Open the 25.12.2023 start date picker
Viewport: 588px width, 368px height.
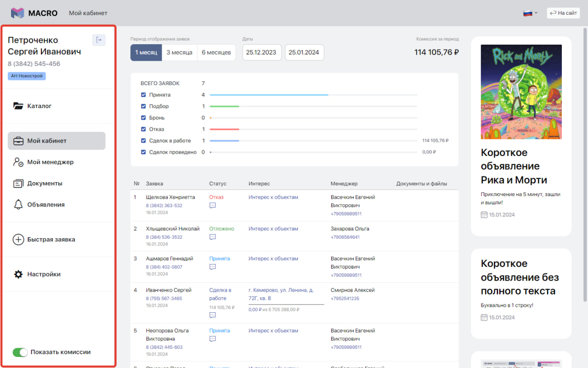(x=261, y=52)
